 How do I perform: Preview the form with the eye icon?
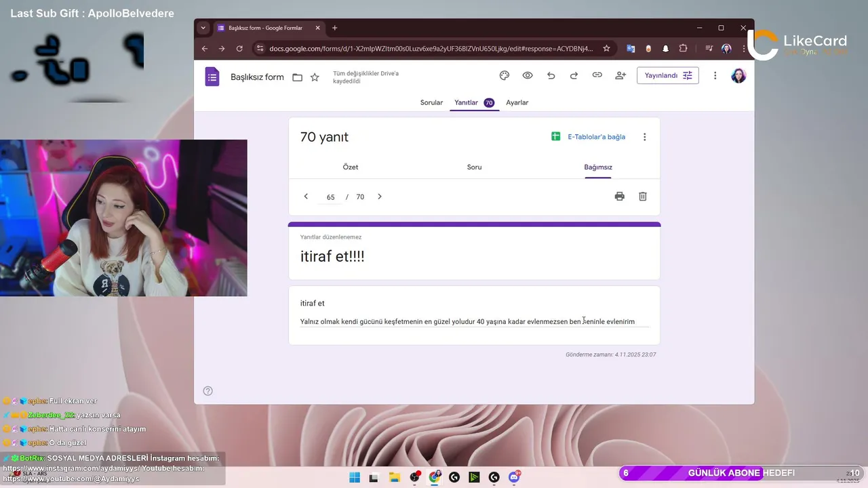pos(528,75)
